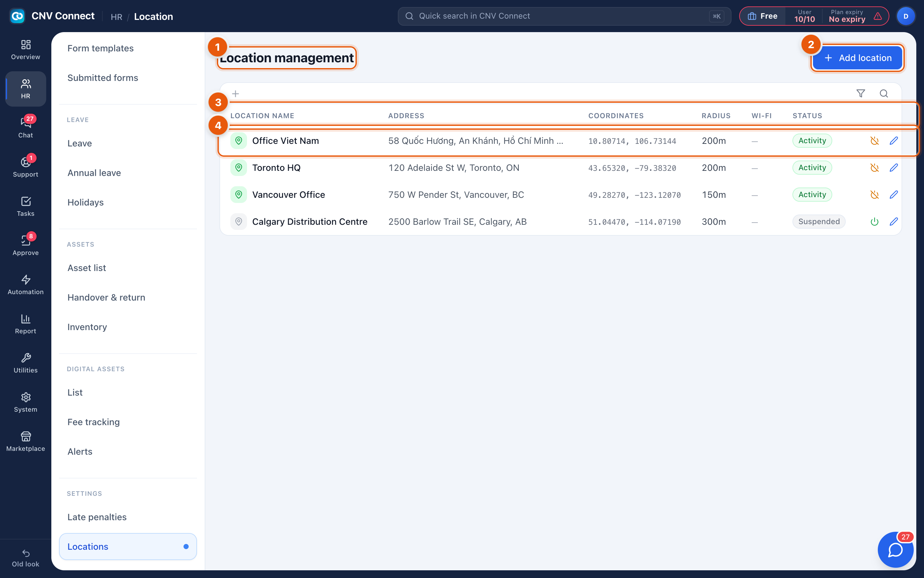
Task: Open the floating chat bubble button
Action: (895, 550)
